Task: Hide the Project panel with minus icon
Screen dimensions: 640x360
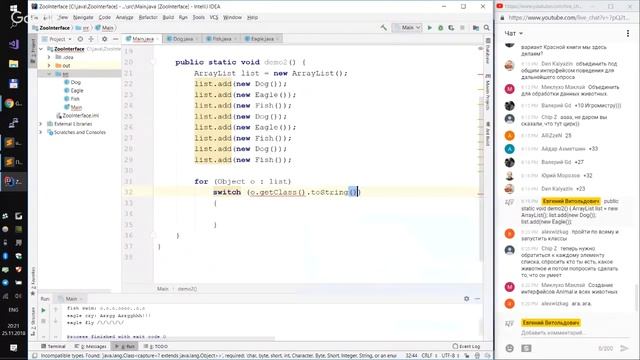Action: [116, 39]
